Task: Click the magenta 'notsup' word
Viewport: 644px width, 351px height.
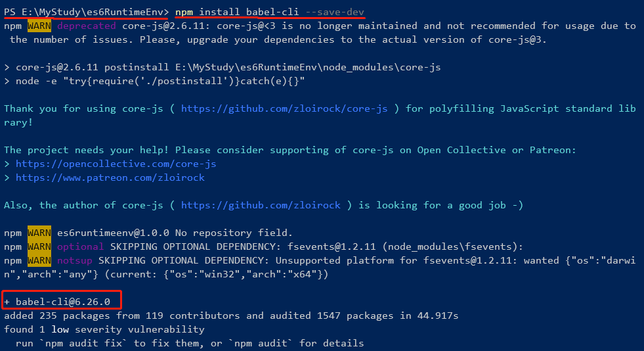Action: click(74, 260)
